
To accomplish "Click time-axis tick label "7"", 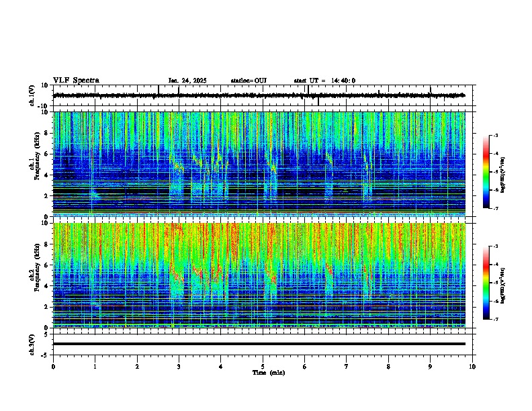I will [347, 367].
